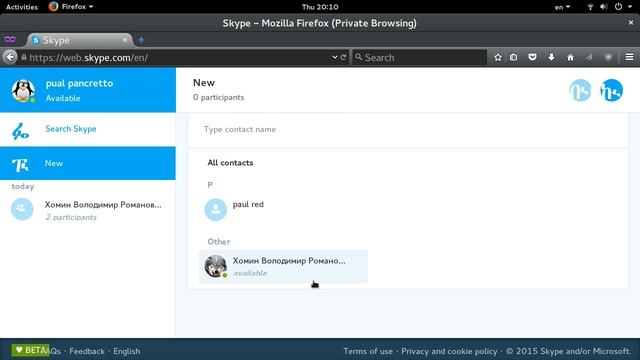Open Search Skype
This screenshot has width=640, height=360.
[x=88, y=129]
